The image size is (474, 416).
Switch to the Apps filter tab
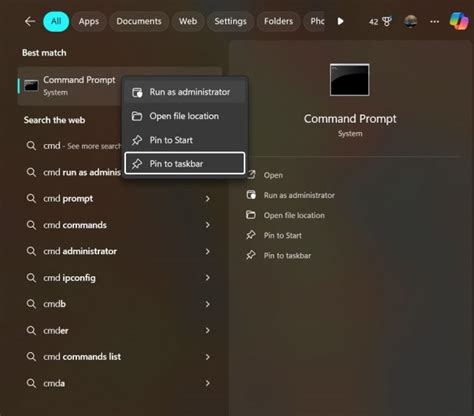(x=89, y=21)
